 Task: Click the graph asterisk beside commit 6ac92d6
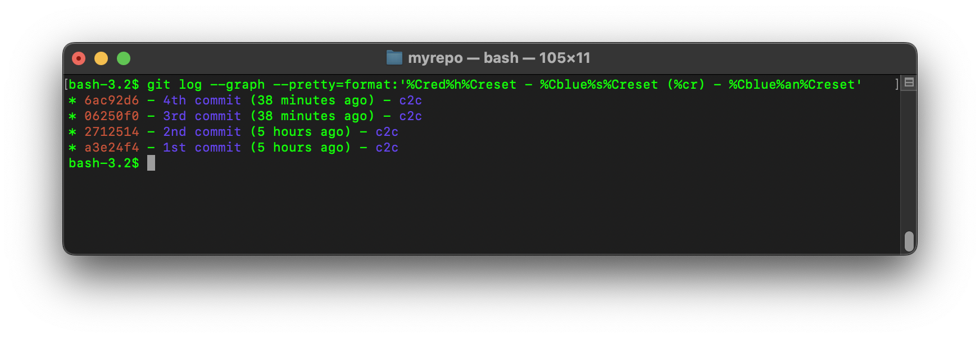[x=71, y=101]
